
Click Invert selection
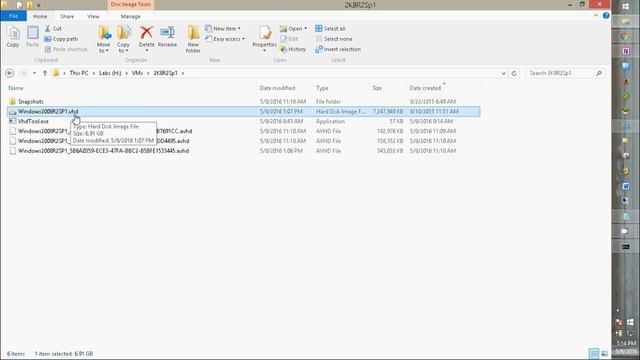tap(338, 49)
